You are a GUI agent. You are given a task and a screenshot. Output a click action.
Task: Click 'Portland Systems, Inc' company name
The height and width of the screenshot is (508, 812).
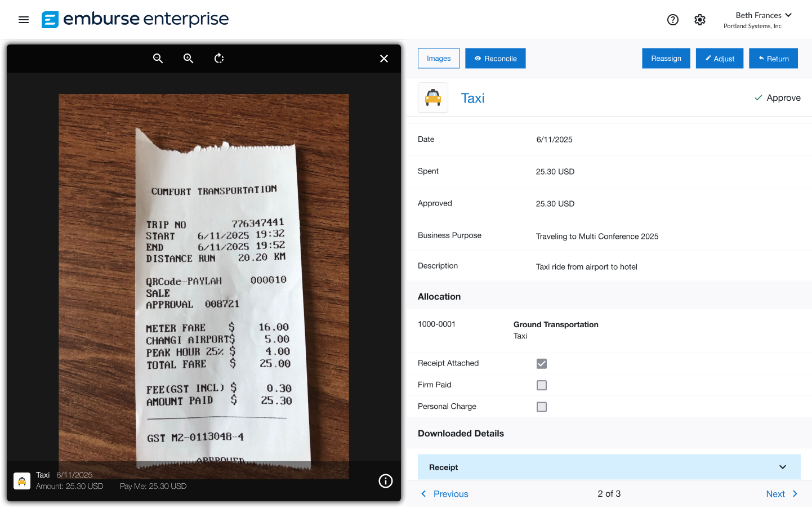click(752, 26)
